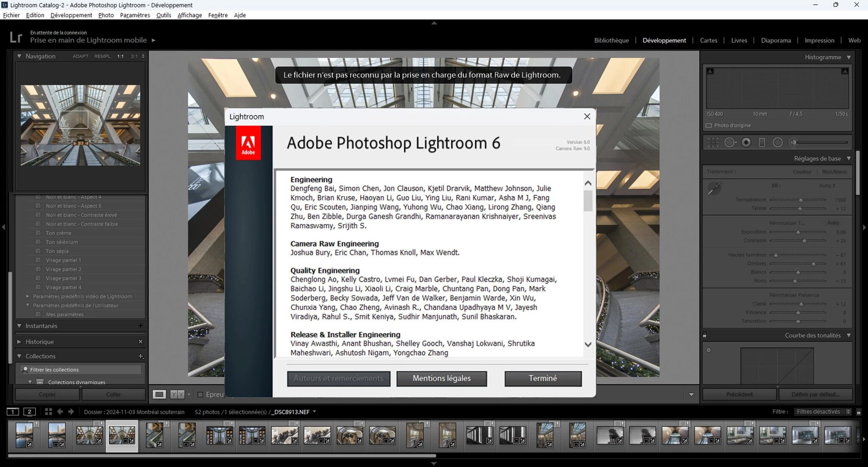Image resolution: width=868 pixels, height=467 pixels.
Task: Collapse the Navigation panel
Action: coord(19,56)
